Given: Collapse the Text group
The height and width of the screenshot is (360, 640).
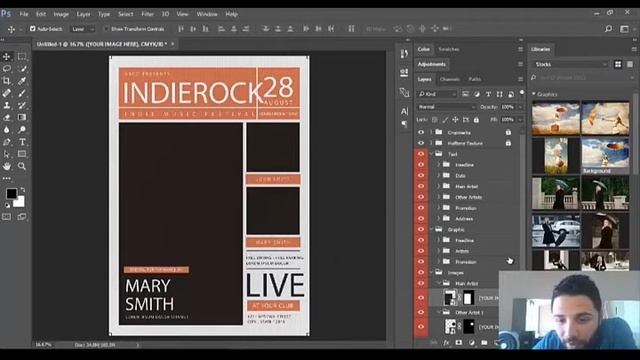Looking at the screenshot, I should point(431,154).
